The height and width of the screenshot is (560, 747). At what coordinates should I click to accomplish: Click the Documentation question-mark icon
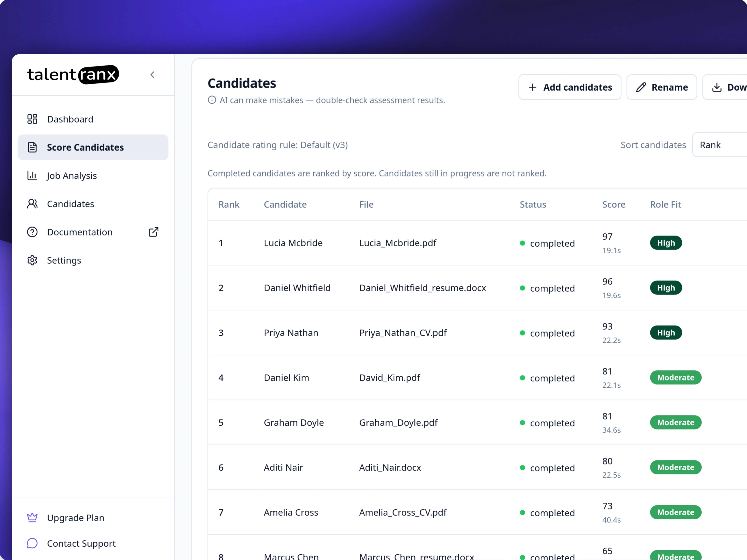click(32, 232)
